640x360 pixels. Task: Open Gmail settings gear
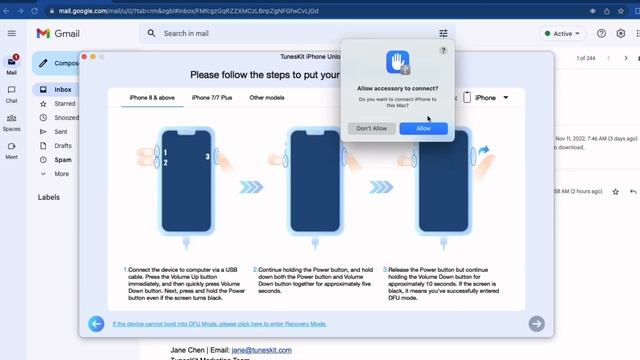620,33
